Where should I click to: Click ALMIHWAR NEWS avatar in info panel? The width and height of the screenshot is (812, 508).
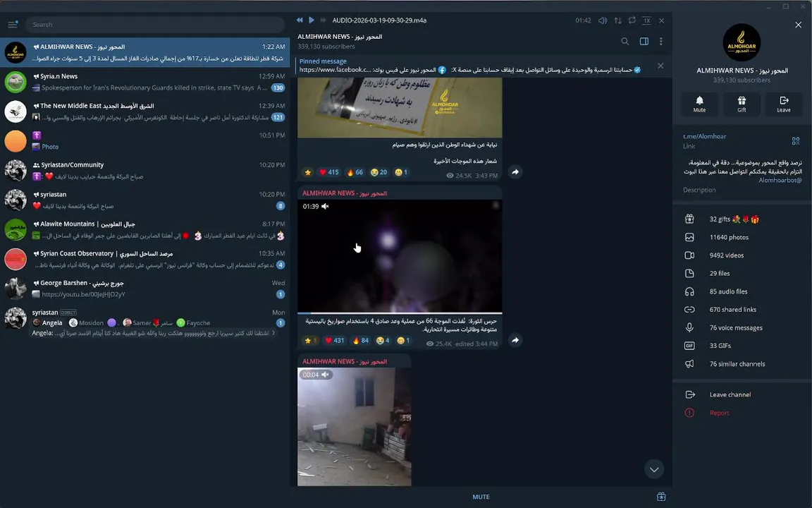(x=742, y=42)
